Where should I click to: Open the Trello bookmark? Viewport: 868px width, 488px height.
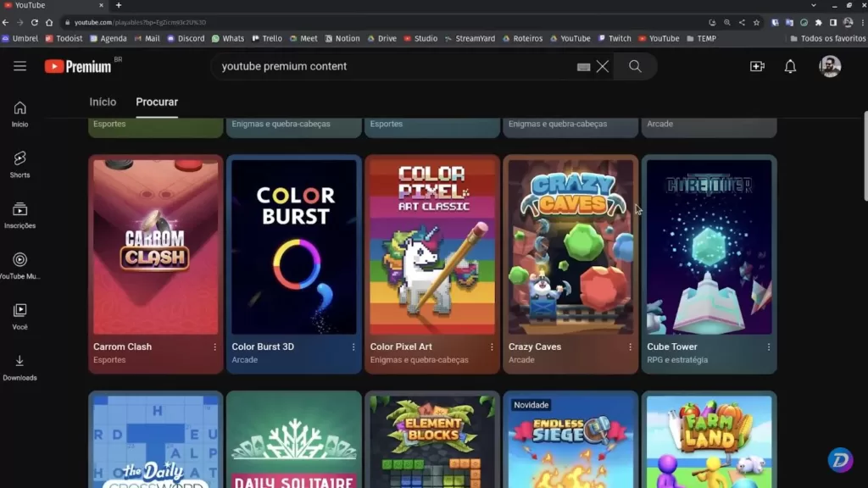(x=267, y=39)
